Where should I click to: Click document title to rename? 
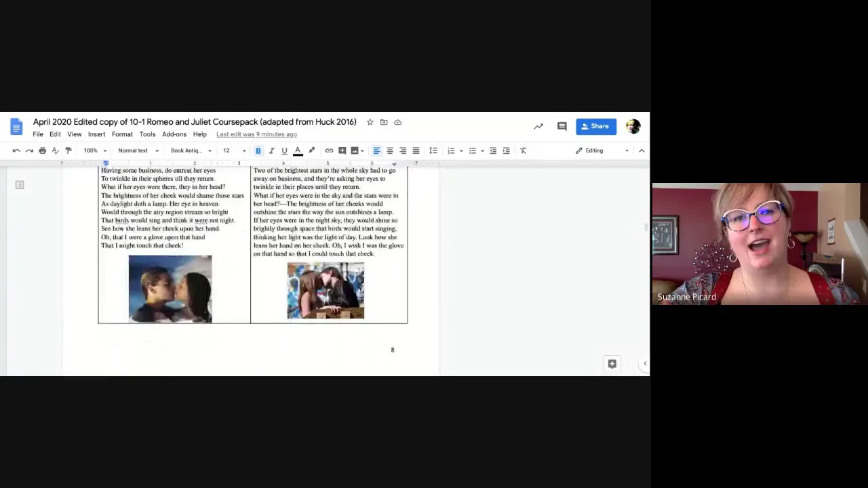coord(195,122)
